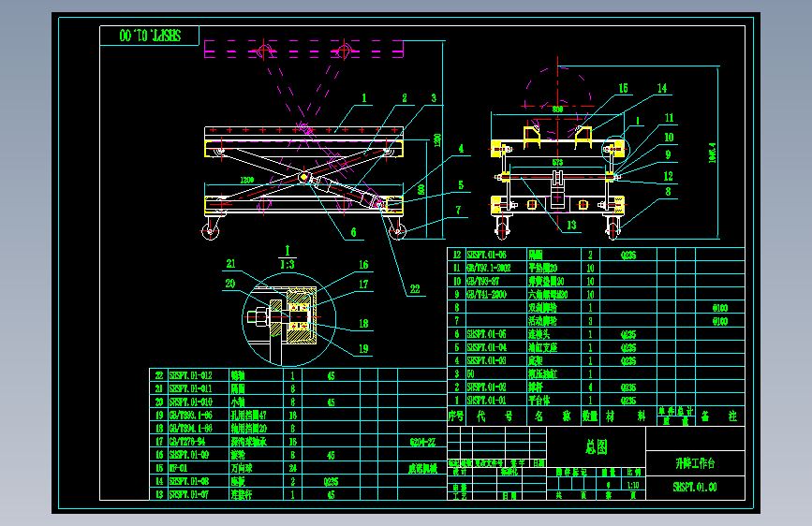Click part name 平台体 in row 1
Screen dimensions: 812x526
point(539,401)
